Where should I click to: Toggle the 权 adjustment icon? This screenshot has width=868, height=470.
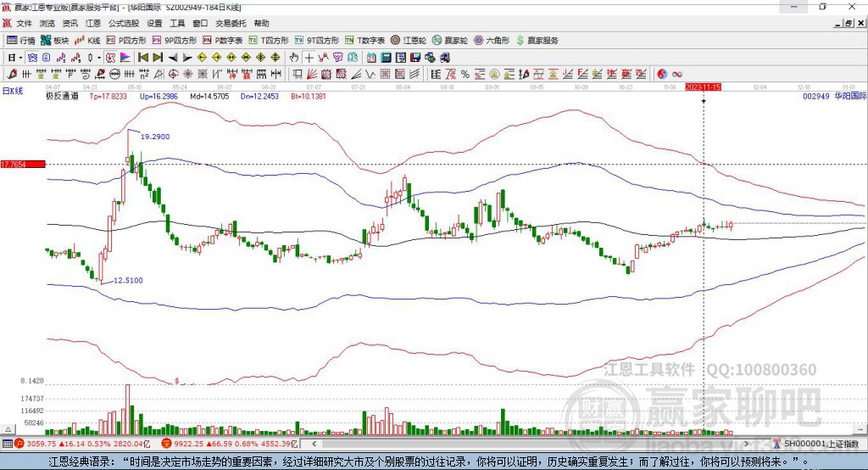tap(110, 58)
